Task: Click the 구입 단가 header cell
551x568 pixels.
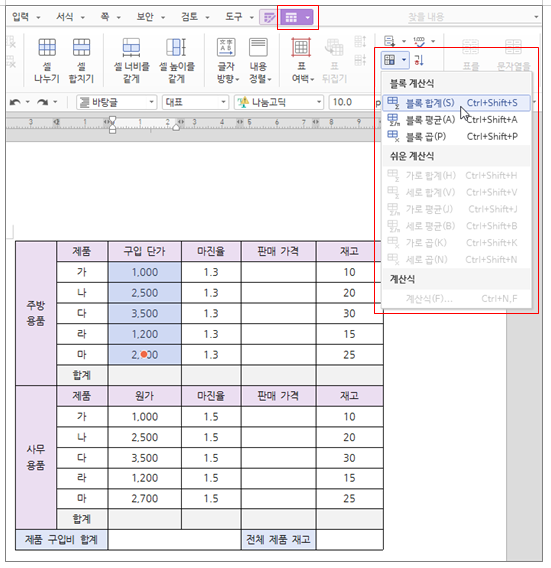Action: (x=145, y=251)
